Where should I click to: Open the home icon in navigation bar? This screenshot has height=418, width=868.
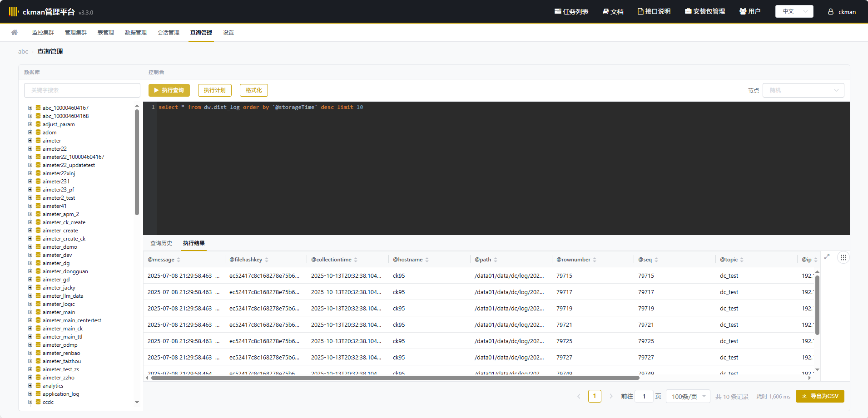[15, 32]
